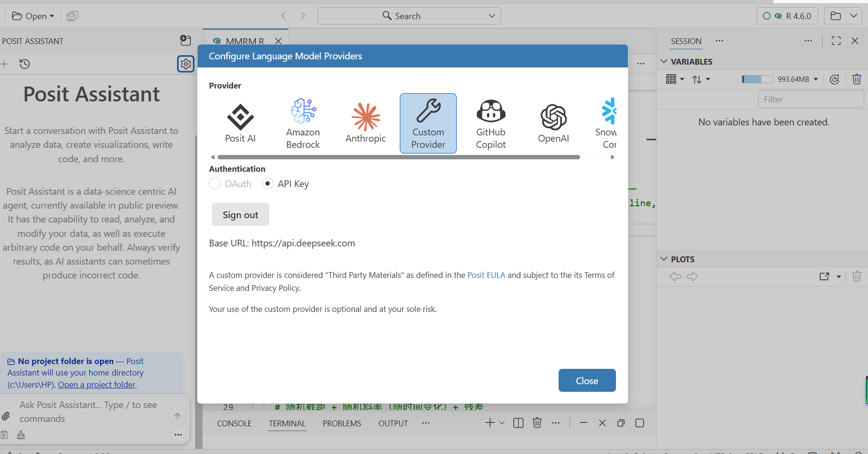Navigate back with the left arrow
The height and width of the screenshot is (454, 868).
pos(284,16)
